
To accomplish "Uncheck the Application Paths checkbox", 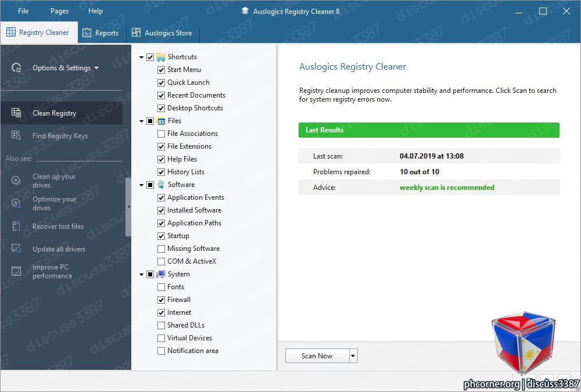I will point(161,223).
